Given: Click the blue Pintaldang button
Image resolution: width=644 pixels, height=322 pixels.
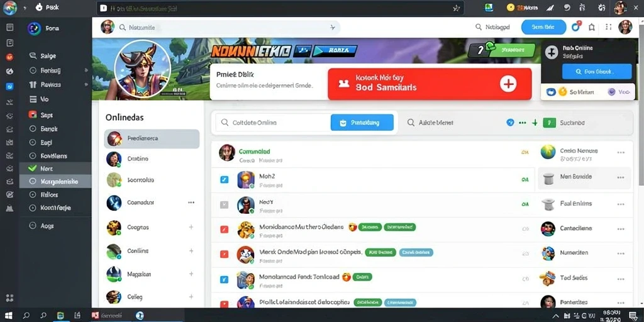Looking at the screenshot, I should click(x=362, y=123).
